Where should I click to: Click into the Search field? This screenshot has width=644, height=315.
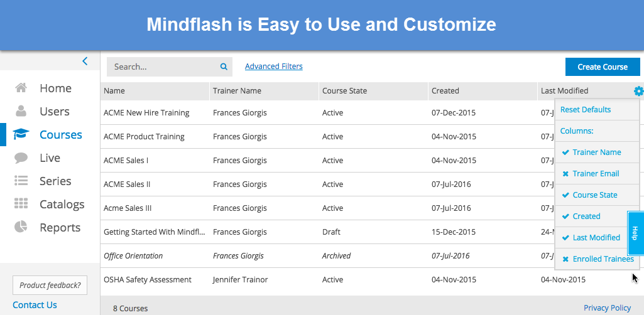163,67
